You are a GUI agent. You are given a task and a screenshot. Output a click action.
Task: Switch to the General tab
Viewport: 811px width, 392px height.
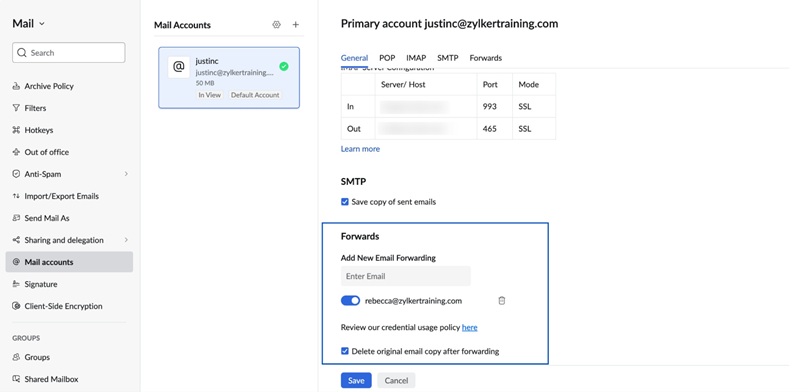[354, 58]
